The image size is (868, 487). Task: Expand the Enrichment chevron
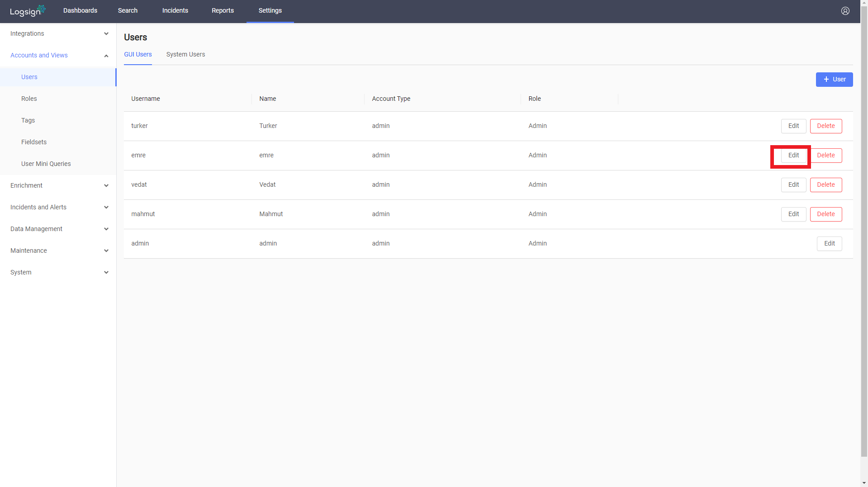pyautogui.click(x=106, y=185)
